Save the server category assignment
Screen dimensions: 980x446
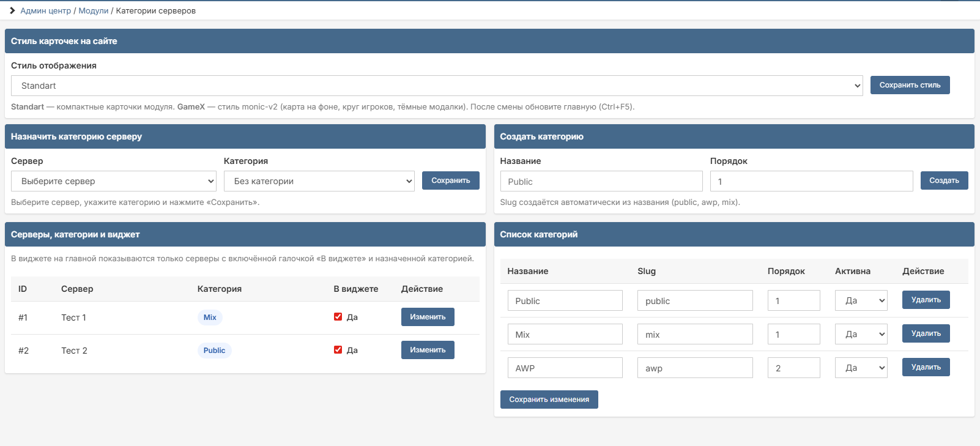pyautogui.click(x=451, y=180)
